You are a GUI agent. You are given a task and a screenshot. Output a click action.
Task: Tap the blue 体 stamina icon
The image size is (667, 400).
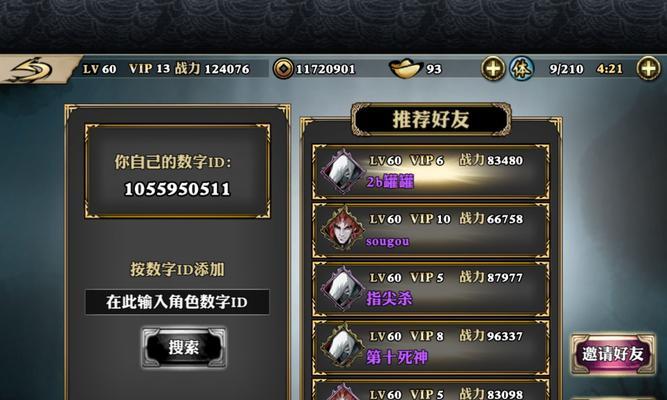click(x=522, y=69)
